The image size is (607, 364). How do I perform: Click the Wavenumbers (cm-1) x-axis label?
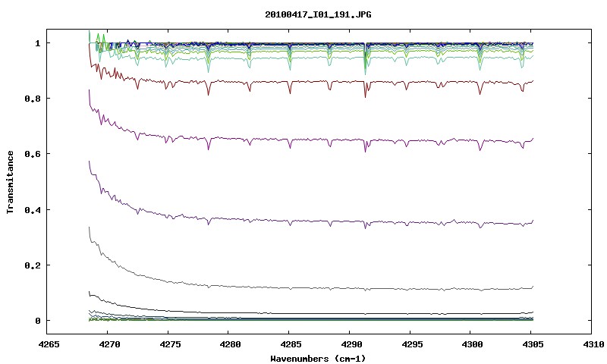tap(318, 359)
